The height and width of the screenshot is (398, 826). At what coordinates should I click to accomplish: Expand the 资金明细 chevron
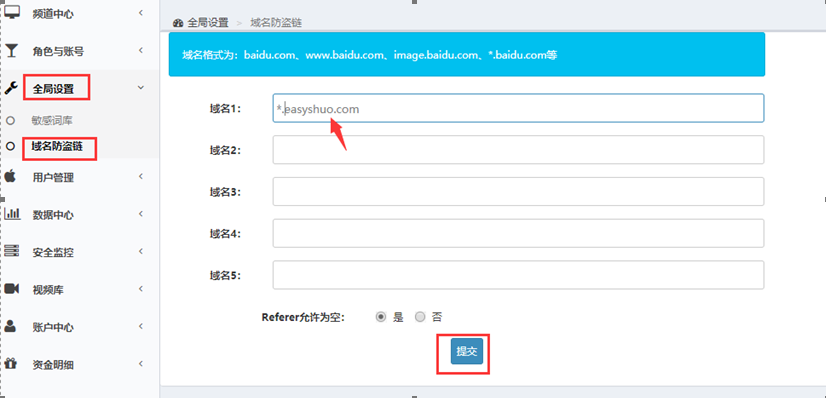(x=141, y=363)
